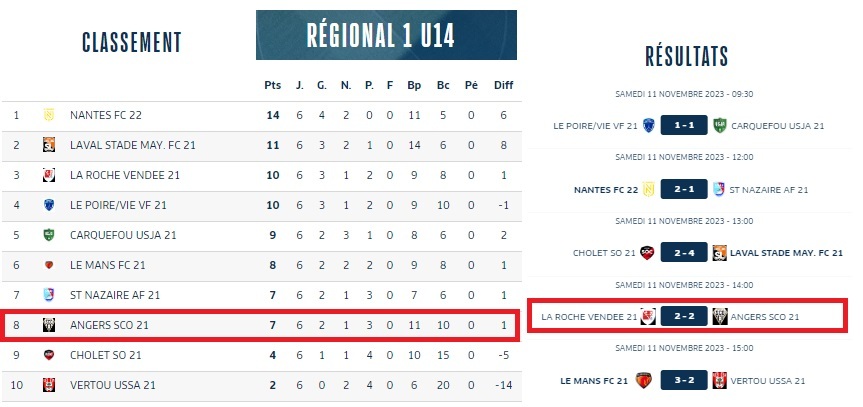
Task: Click Vertou USSA logo in standings
Action: coord(47,385)
